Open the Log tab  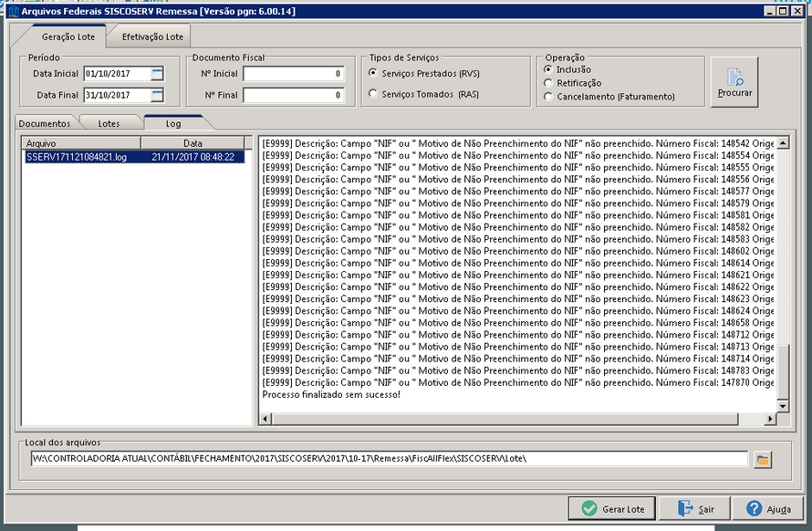(173, 123)
